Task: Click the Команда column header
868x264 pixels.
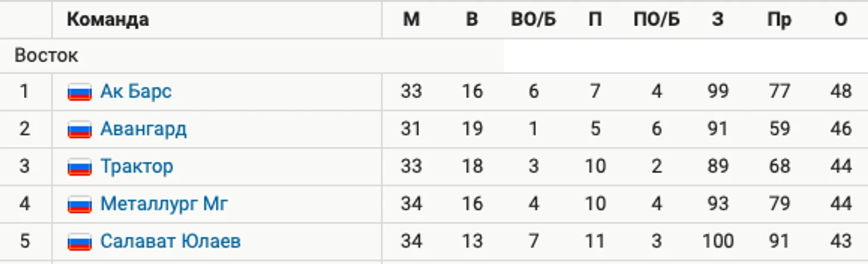Action: tap(108, 20)
